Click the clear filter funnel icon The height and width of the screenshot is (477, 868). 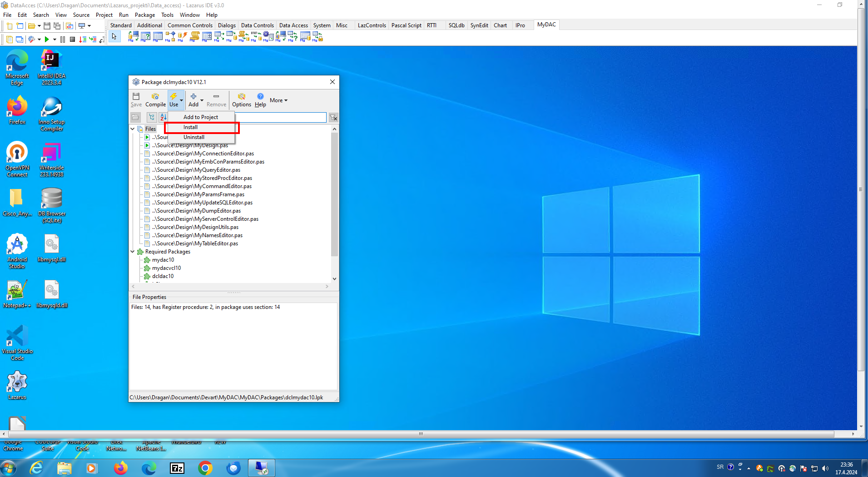click(333, 117)
